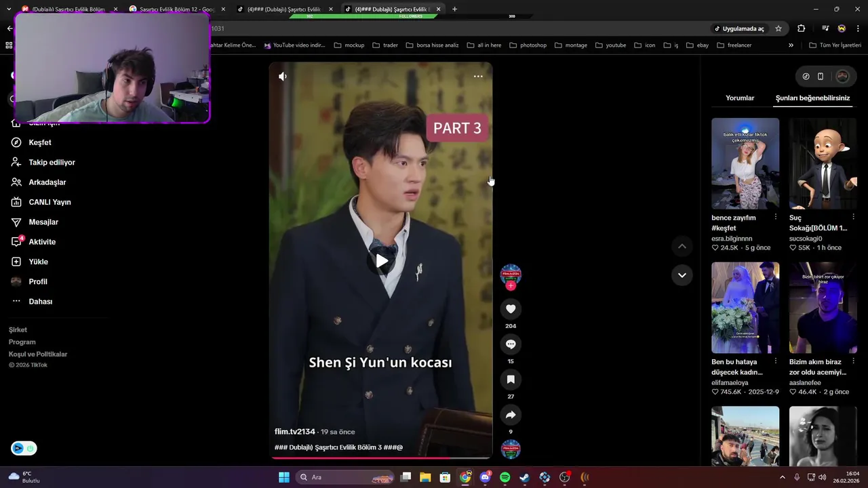The height and width of the screenshot is (488, 868).
Task: Follow flim.tv2134 via the red plus
Action: [511, 286]
